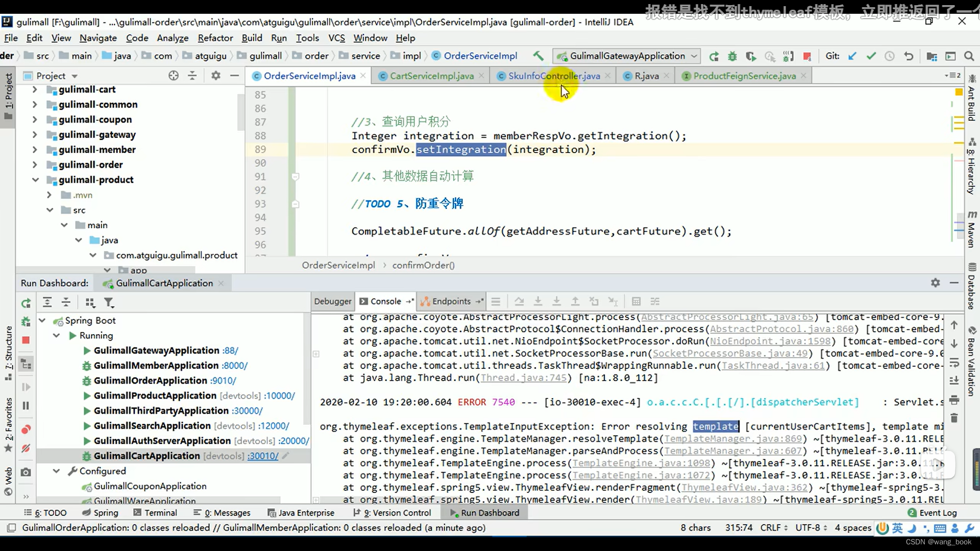Expand the gulimall-cart module
The width and height of the screenshot is (980, 551).
35,89
